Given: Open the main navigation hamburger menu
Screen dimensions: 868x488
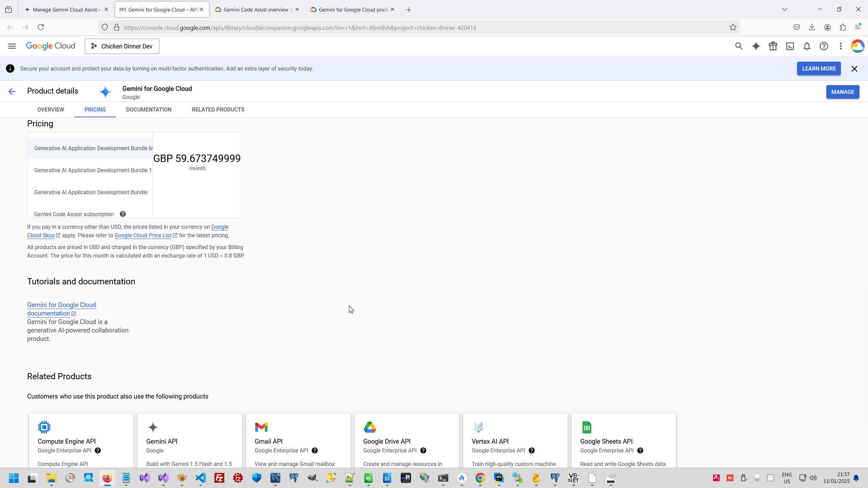Looking at the screenshot, I should click(12, 46).
